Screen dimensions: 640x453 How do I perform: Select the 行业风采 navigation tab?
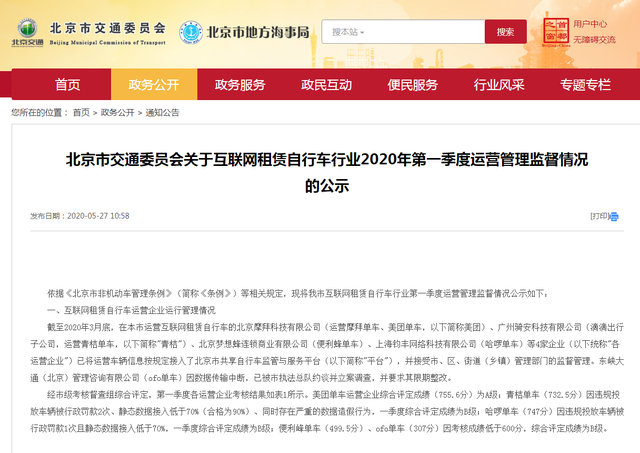499,84
